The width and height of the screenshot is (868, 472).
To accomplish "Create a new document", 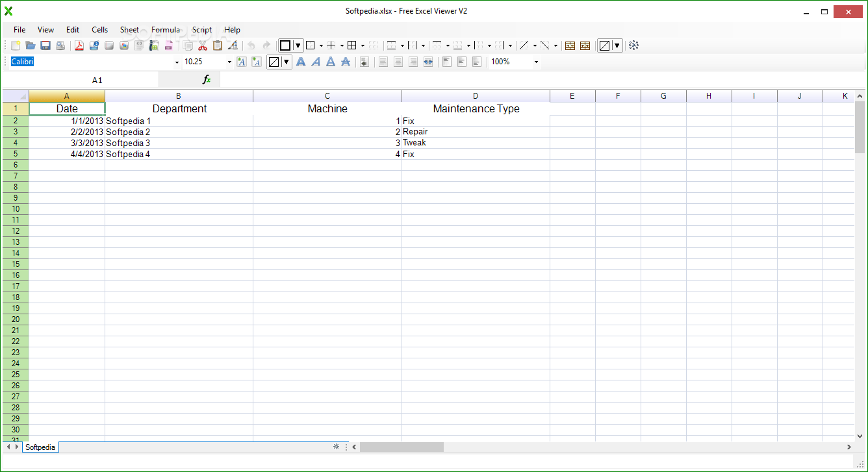I will [x=15, y=45].
